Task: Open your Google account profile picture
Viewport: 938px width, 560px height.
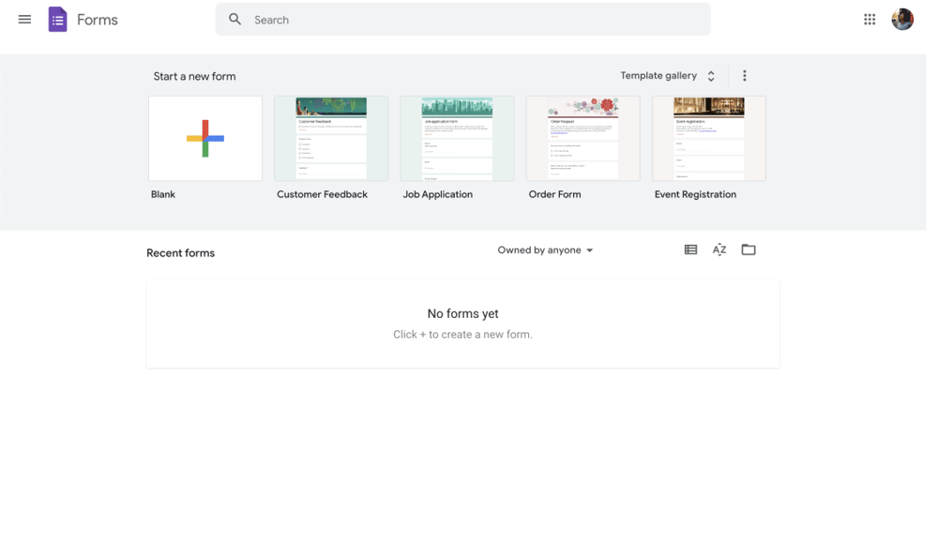Action: pyautogui.click(x=902, y=19)
